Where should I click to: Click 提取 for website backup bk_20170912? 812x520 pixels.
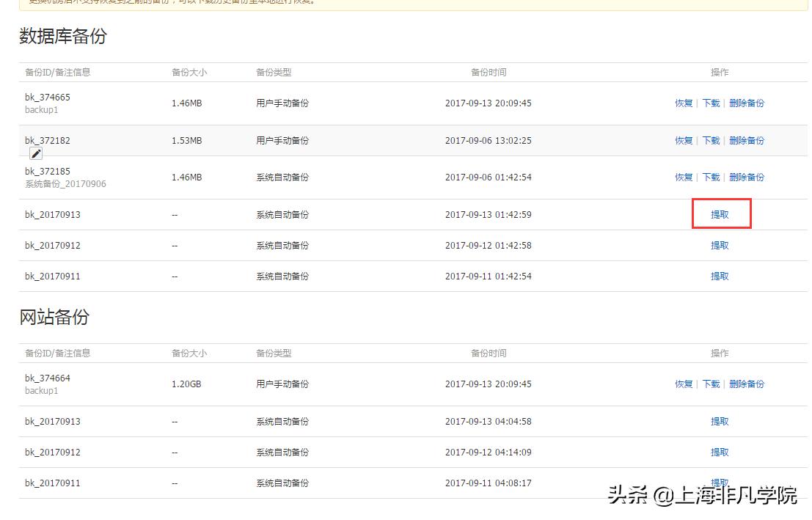(720, 452)
